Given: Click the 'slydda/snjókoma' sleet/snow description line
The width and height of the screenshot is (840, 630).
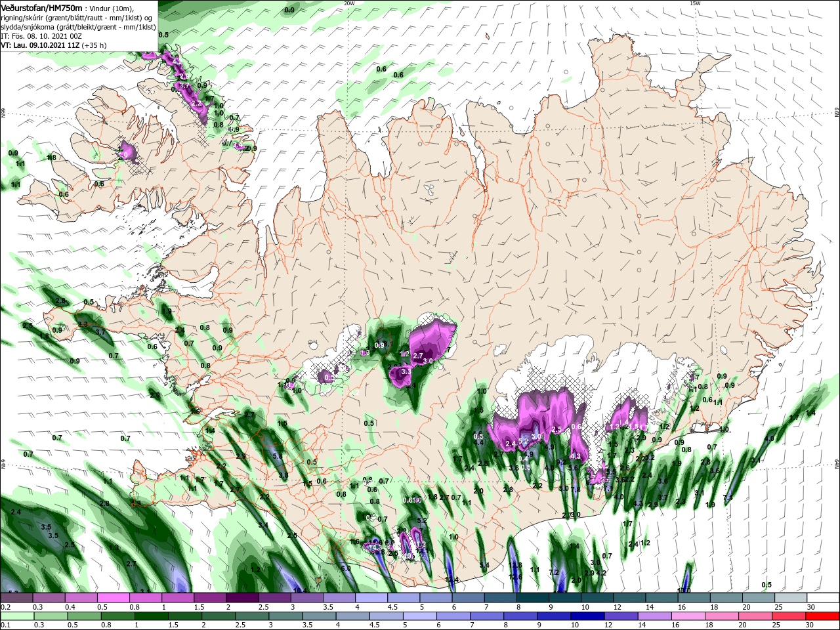Looking at the screenshot, I should pyautogui.click(x=78, y=27).
